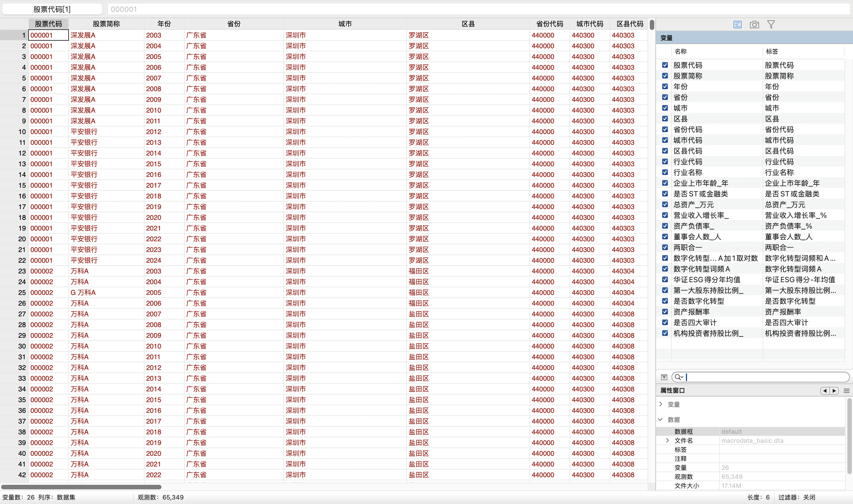853x504 pixels.
Task: Go to previous variable in properties
Action: pyautogui.click(x=825, y=391)
